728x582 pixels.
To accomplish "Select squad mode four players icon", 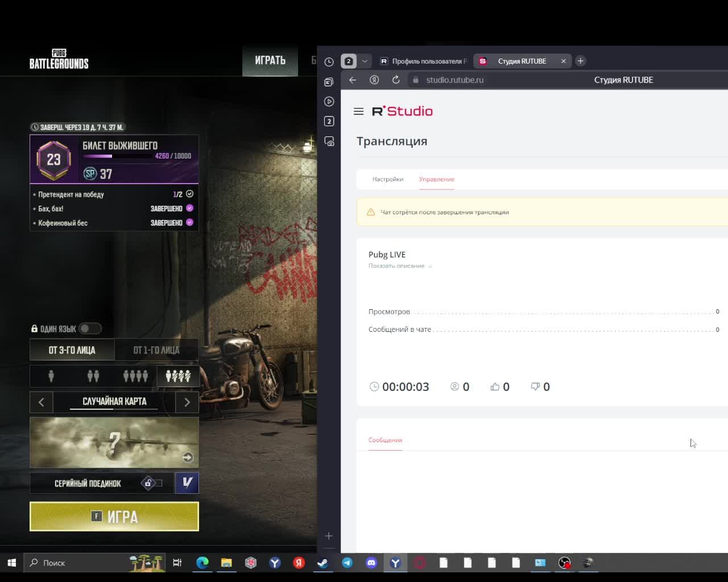I will (x=135, y=376).
